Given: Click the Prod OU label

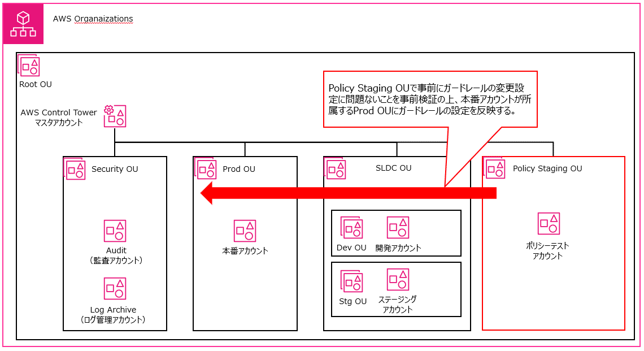Looking at the screenshot, I should pyautogui.click(x=239, y=169).
